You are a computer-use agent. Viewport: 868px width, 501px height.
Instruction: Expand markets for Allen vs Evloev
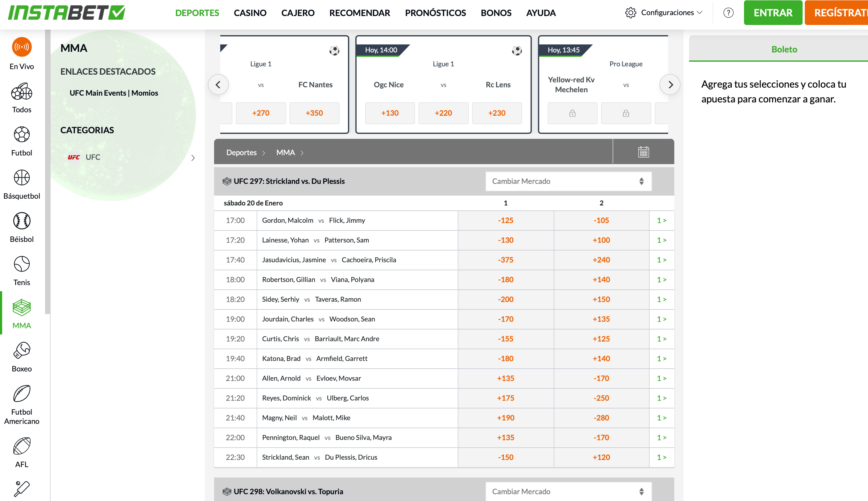662,378
